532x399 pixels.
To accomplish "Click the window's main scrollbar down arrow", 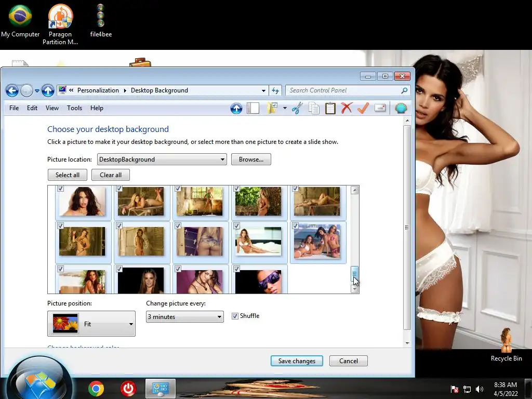I will click(407, 343).
